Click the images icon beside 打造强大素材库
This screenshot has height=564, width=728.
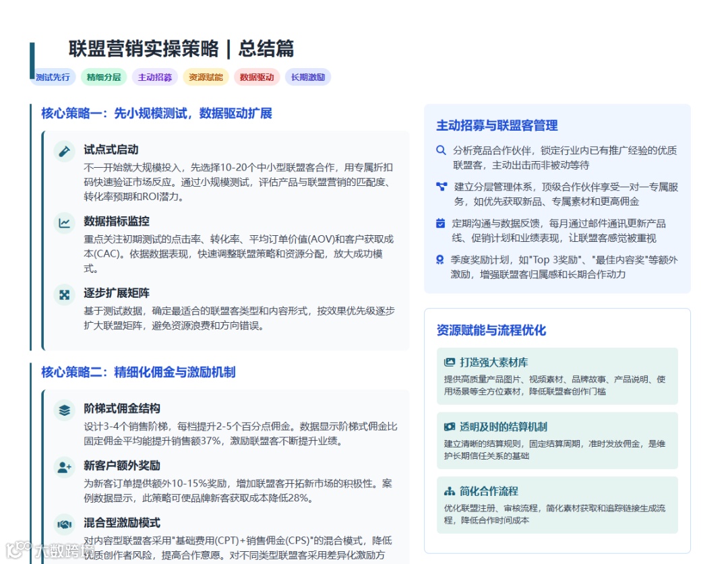(450, 362)
